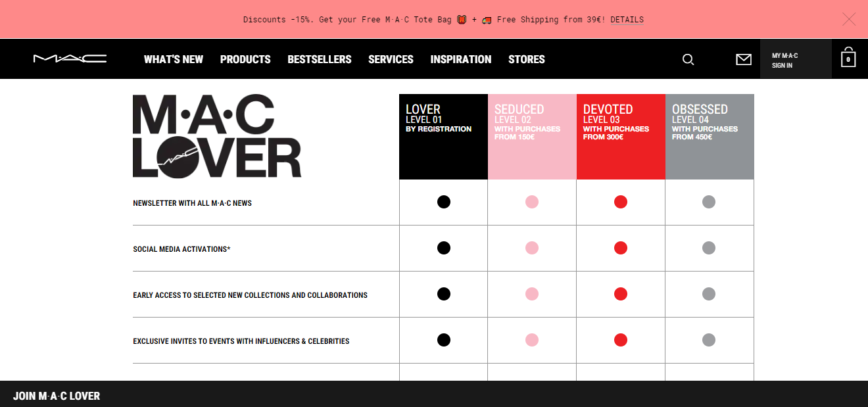Go to Bestsellers menu item

tap(320, 59)
